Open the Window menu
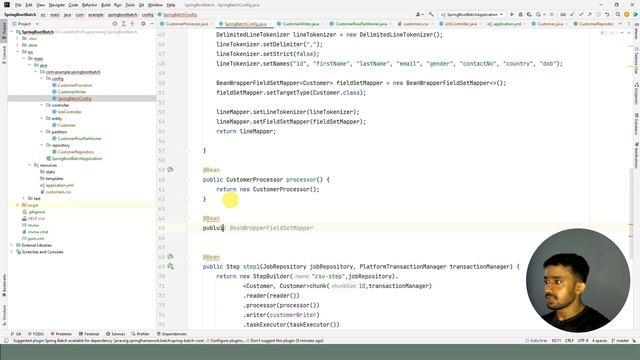The image size is (640, 360). point(155,5)
